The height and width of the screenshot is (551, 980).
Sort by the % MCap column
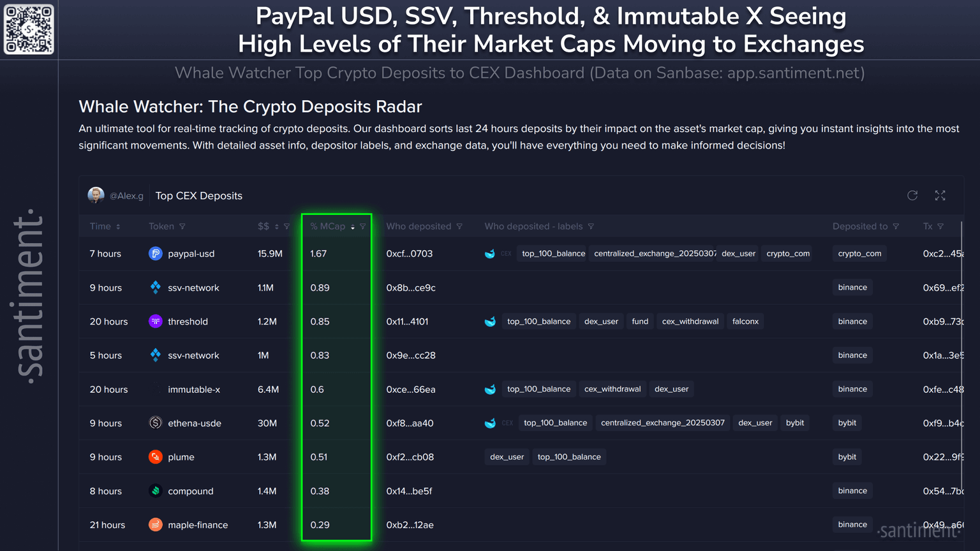click(x=353, y=226)
